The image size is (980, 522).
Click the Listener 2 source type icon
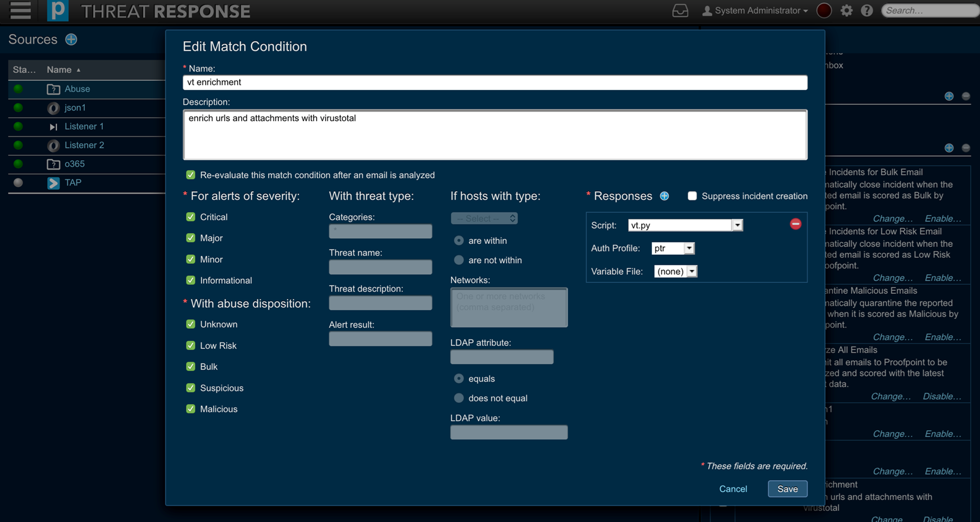point(53,145)
